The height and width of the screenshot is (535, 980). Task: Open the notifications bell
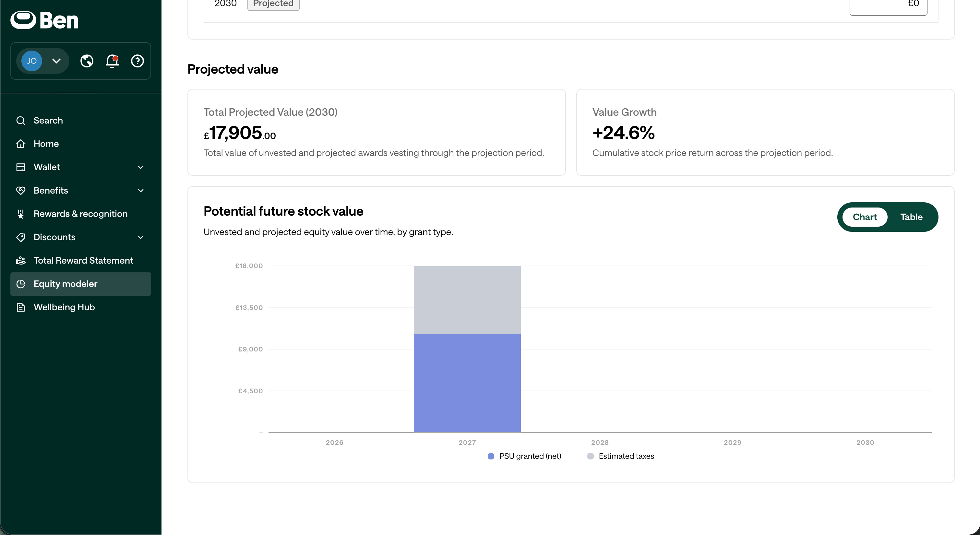[x=112, y=61]
